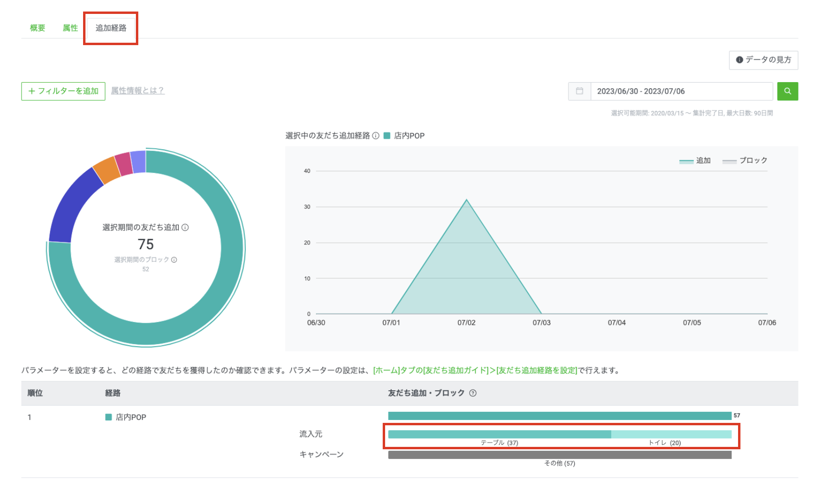
Task: Click info icon beside 選択期間の友だち追加
Action: point(185,228)
